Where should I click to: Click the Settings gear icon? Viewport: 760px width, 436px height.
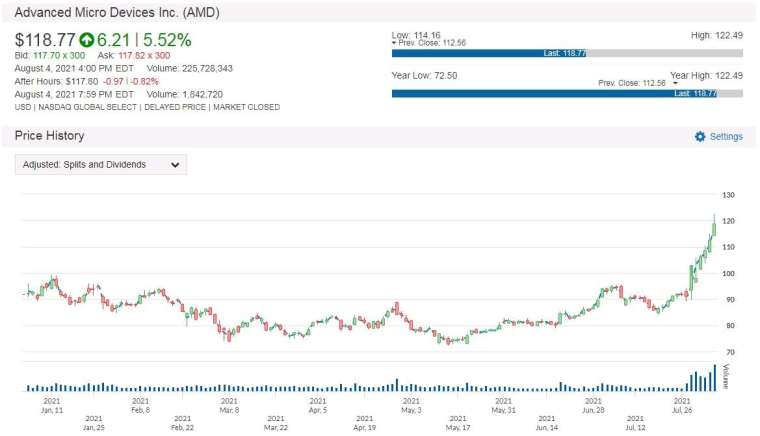point(700,137)
